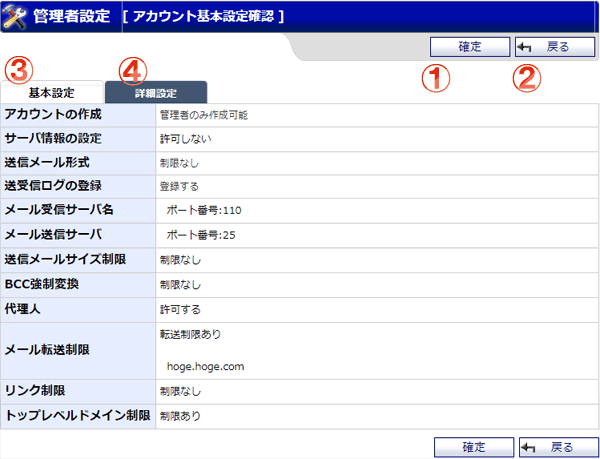Click the bottom 確定 button

pos(474,447)
